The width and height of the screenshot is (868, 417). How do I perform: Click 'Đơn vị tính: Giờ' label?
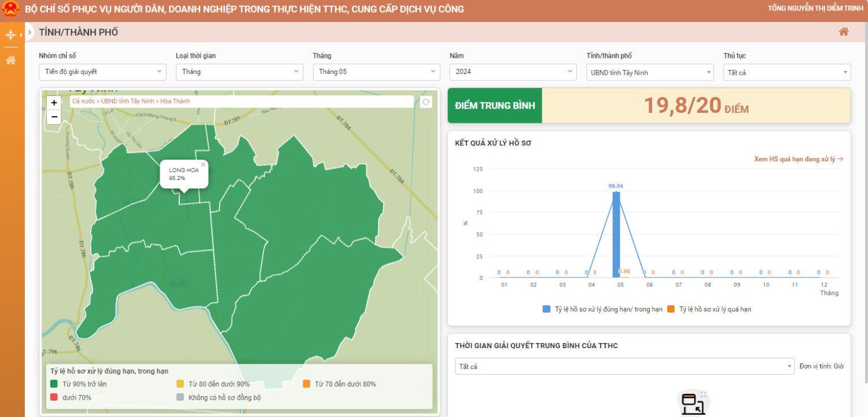click(x=822, y=367)
